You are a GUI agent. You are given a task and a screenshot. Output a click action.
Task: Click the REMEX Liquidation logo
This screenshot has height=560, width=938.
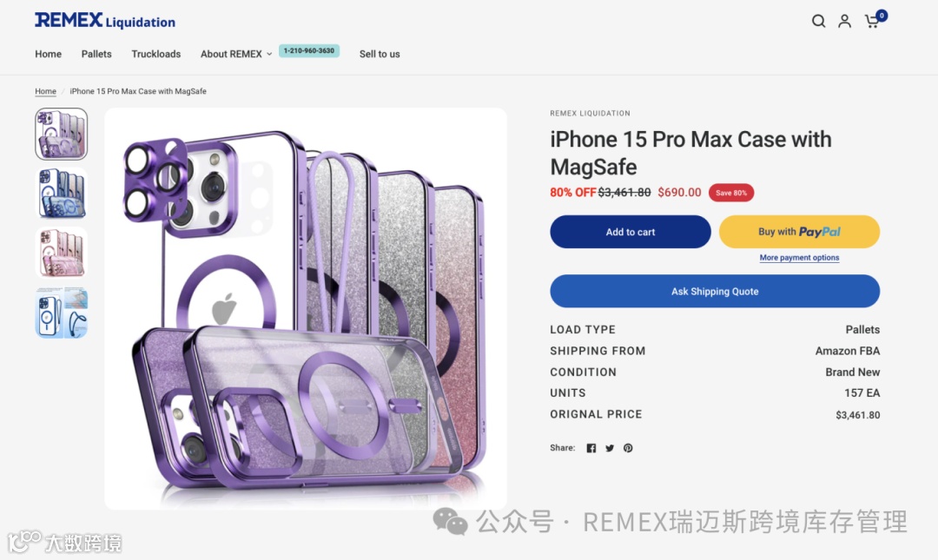105,21
